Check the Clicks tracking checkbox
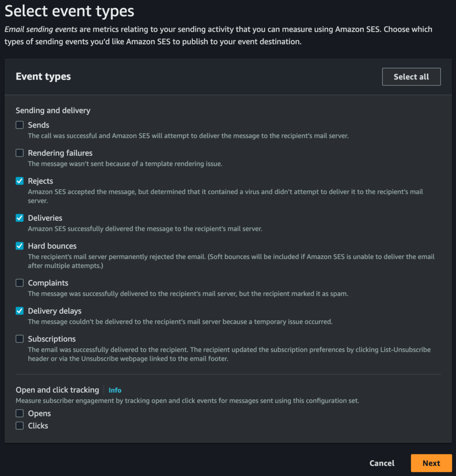Screen dimensions: 456x476 tap(20, 425)
